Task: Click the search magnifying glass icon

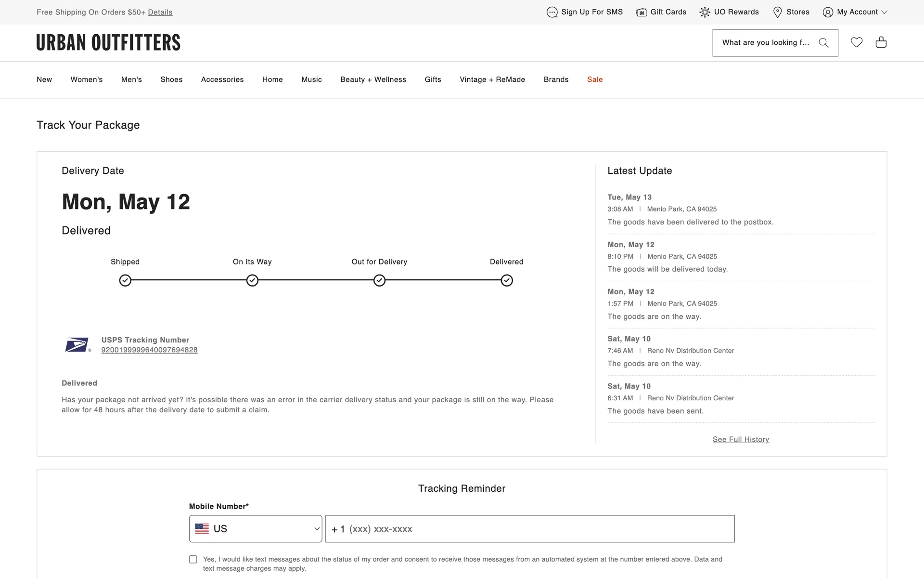Action: [x=823, y=43]
